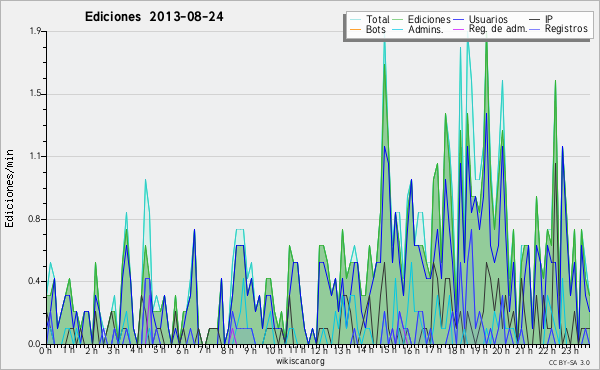Click the Total legend color line
600x370 pixels.
click(355, 20)
